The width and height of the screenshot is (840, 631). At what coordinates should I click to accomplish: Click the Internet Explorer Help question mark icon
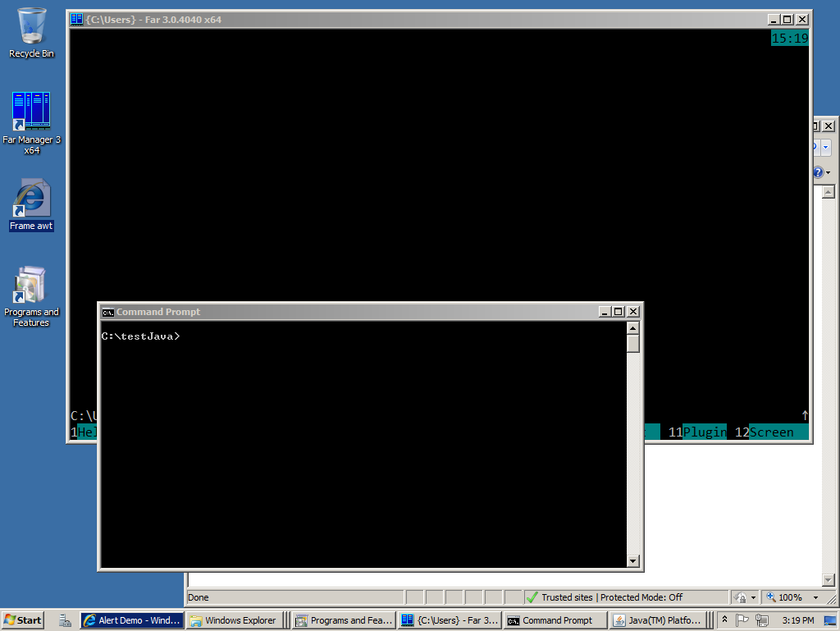(818, 172)
